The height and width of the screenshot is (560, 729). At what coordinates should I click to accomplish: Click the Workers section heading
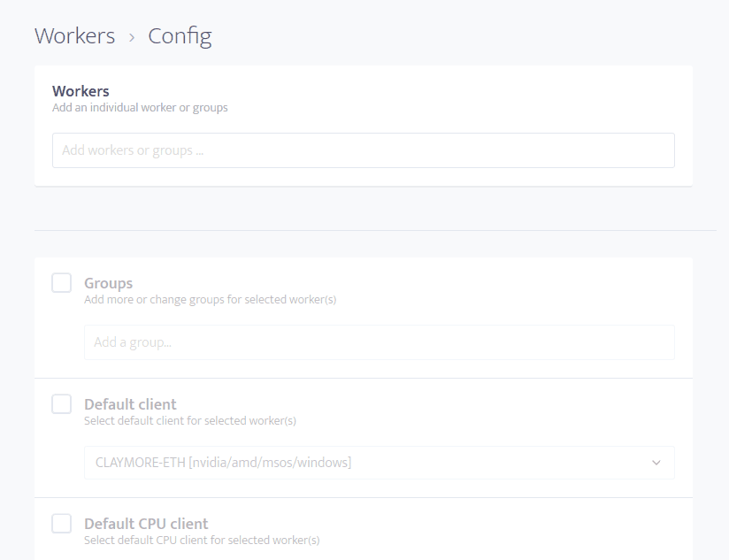81,91
